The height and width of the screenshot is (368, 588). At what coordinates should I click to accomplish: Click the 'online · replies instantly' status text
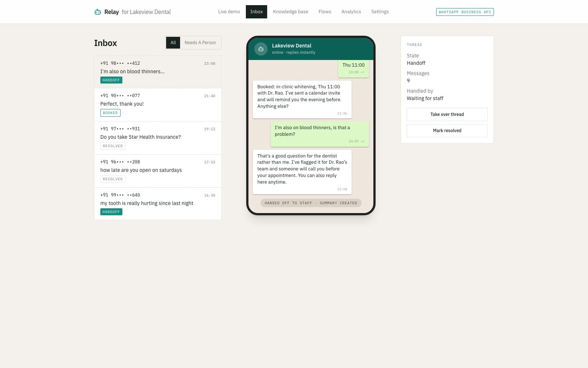(x=294, y=53)
